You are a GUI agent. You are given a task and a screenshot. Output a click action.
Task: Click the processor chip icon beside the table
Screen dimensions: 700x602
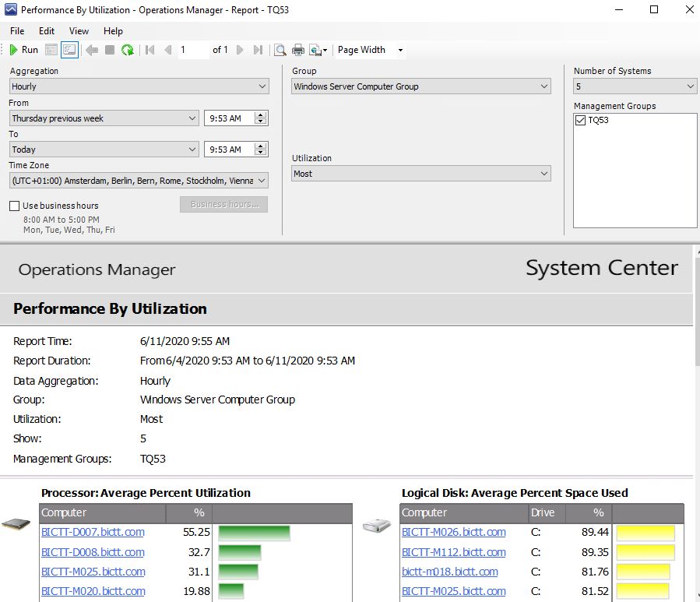[16, 523]
